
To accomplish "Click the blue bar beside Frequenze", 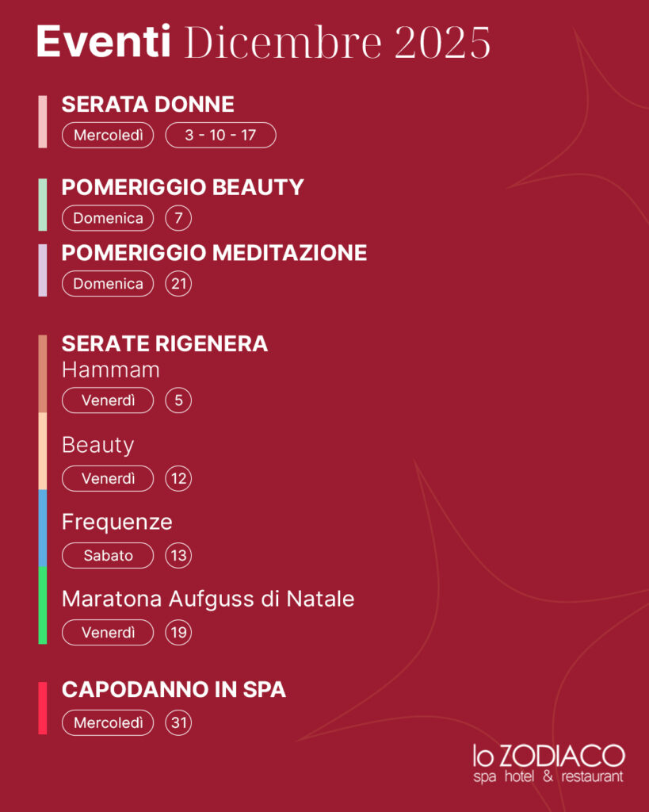I will 43,527.
